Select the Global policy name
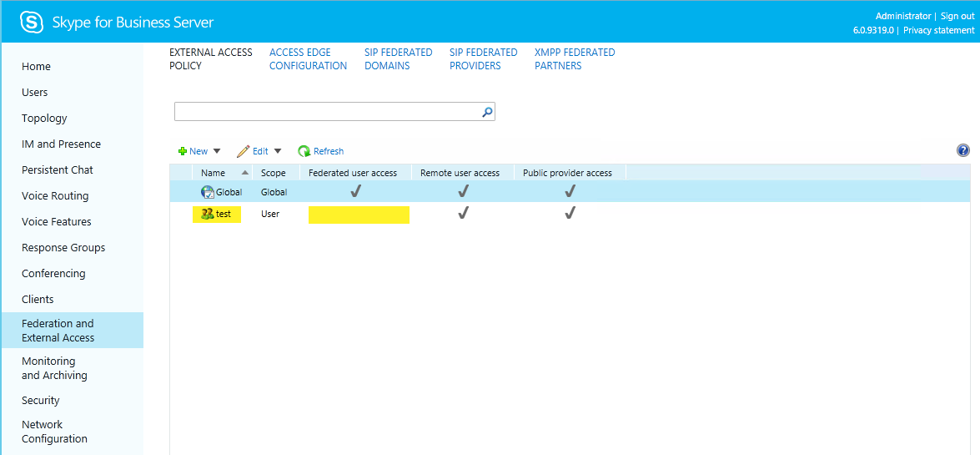The width and height of the screenshot is (980, 455). pos(229,192)
